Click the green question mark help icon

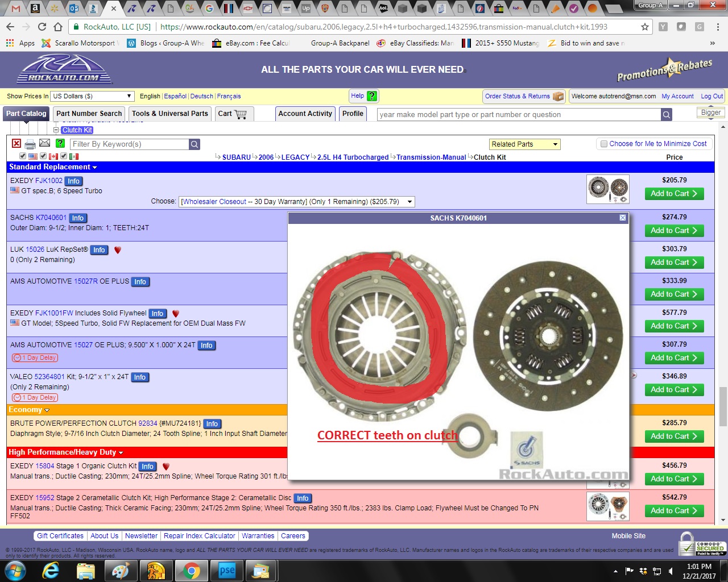pyautogui.click(x=60, y=143)
